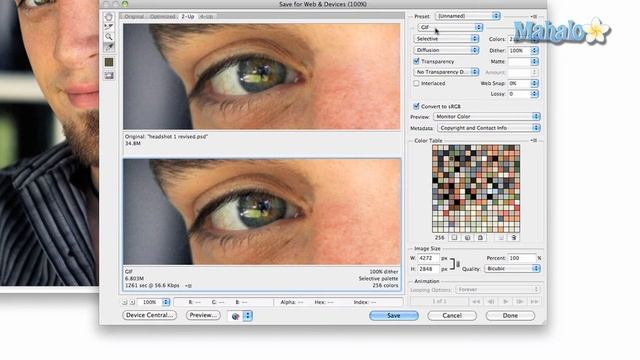
Task: Click the Device Central button
Action: tap(149, 315)
